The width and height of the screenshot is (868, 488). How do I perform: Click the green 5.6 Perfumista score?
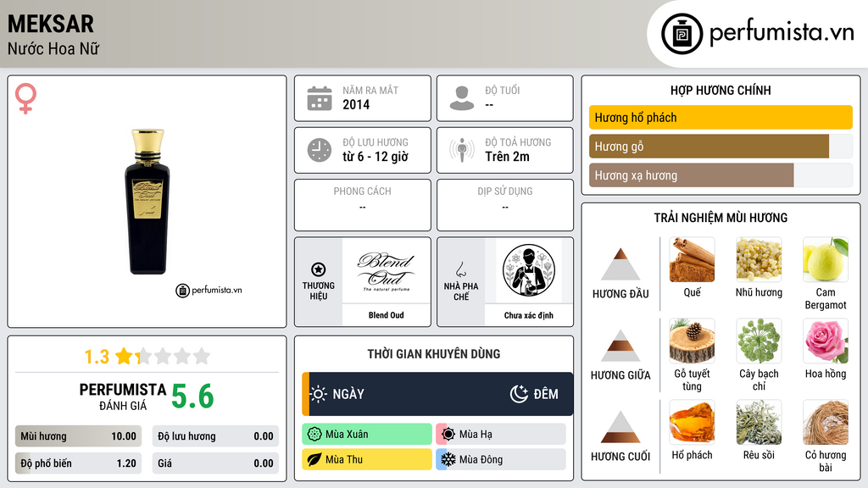click(192, 396)
